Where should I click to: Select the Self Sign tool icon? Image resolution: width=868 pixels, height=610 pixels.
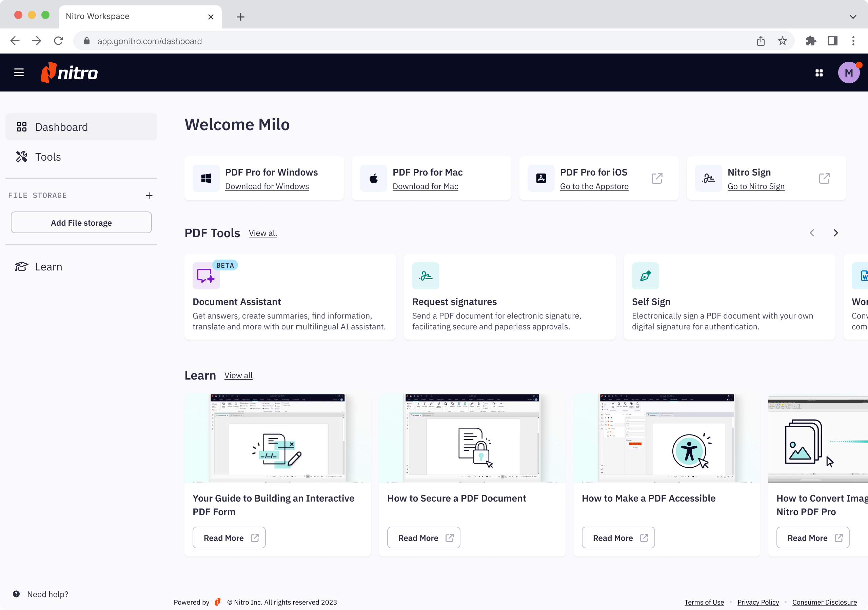[646, 276]
